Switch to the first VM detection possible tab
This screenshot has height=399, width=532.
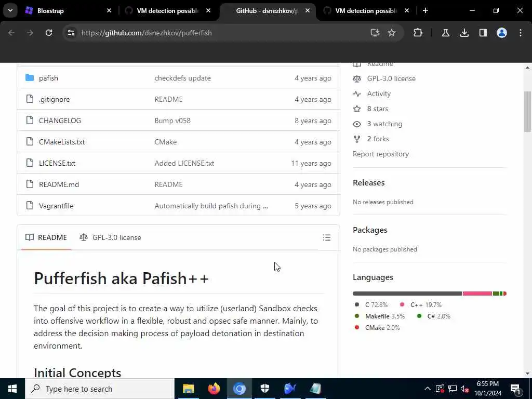pyautogui.click(x=168, y=10)
